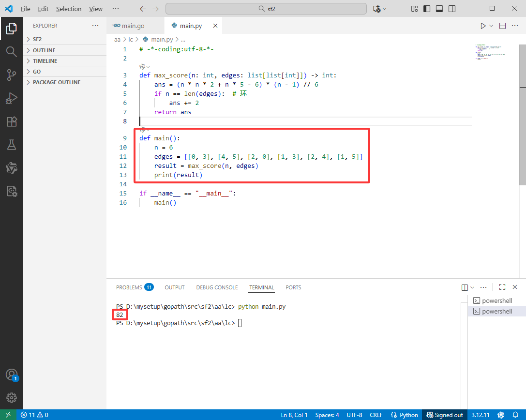
Task: Open the Selection menu
Action: [69, 9]
